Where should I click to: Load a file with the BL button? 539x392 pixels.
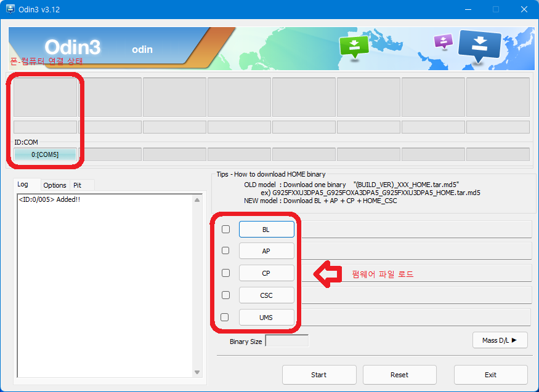[266, 230]
